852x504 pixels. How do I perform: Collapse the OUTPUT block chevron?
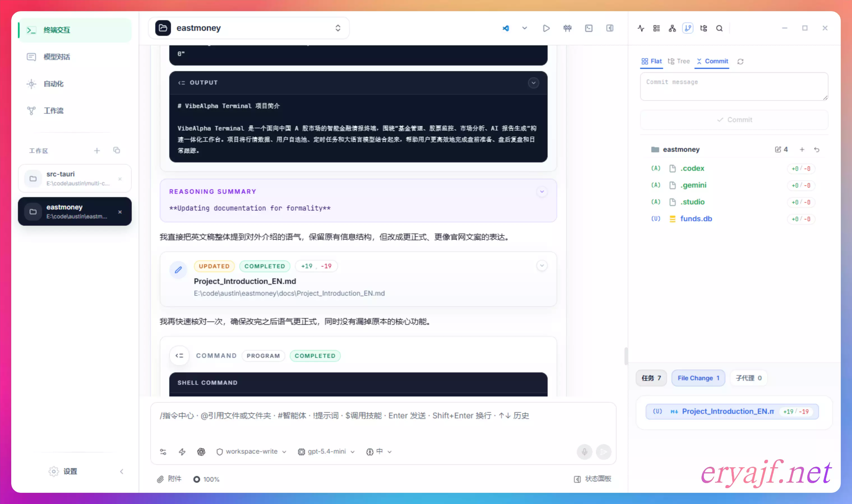coord(534,83)
